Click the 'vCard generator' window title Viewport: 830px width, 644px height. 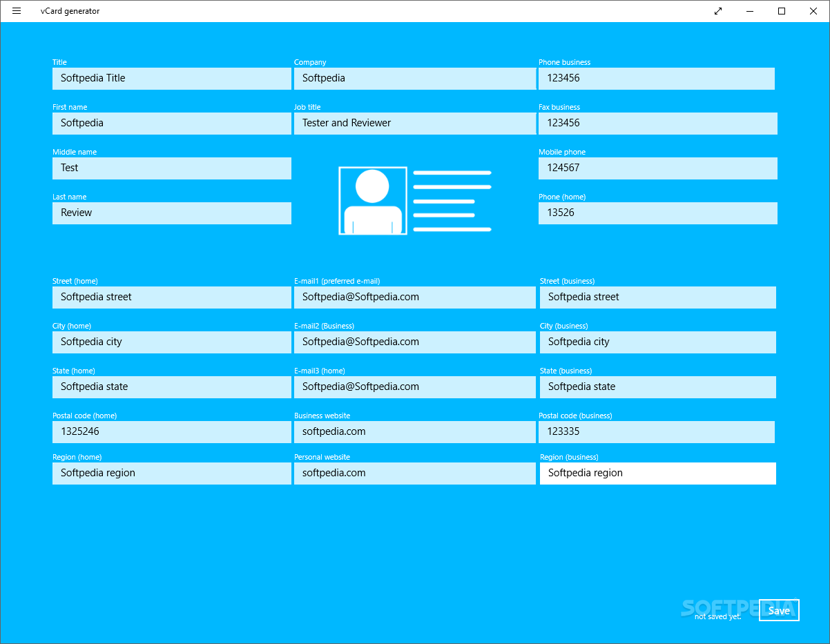tap(70, 11)
